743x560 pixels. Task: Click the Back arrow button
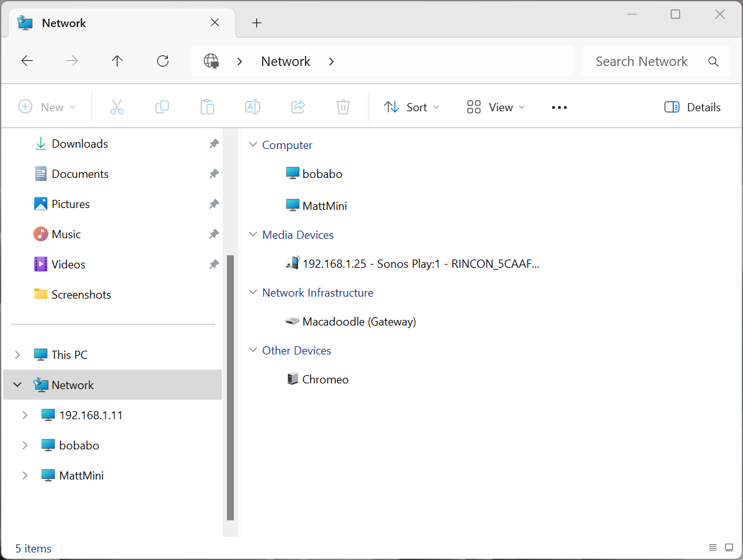[27, 61]
